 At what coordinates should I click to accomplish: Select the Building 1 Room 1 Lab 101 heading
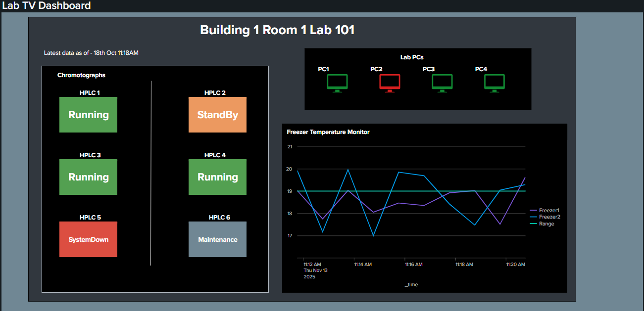click(277, 30)
